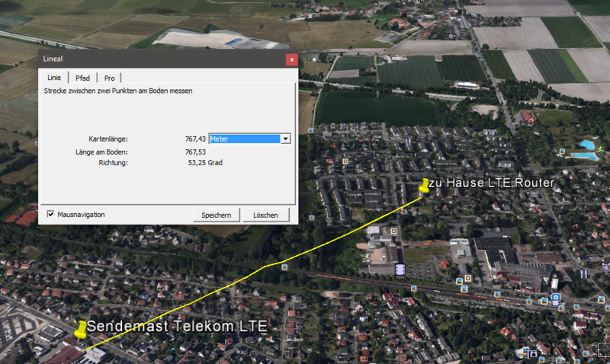Click the yellow ruler line's bend point
Screen dimensions: 610x364
pyautogui.click(x=265, y=267)
